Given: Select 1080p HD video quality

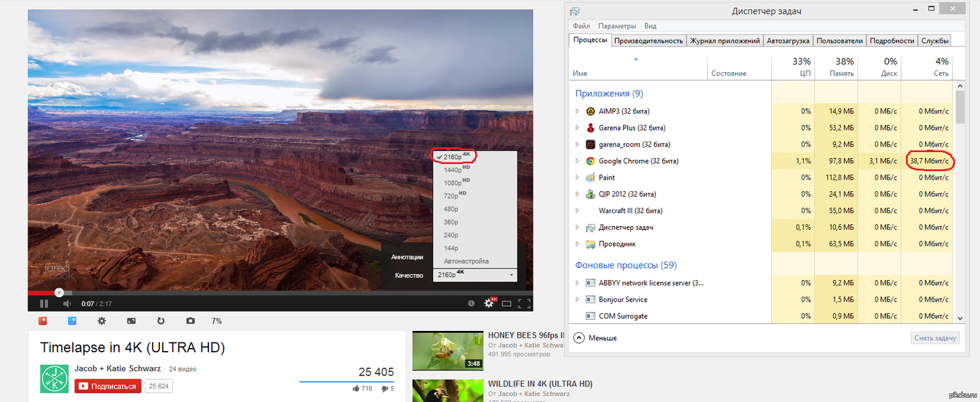Looking at the screenshot, I should point(475,183).
